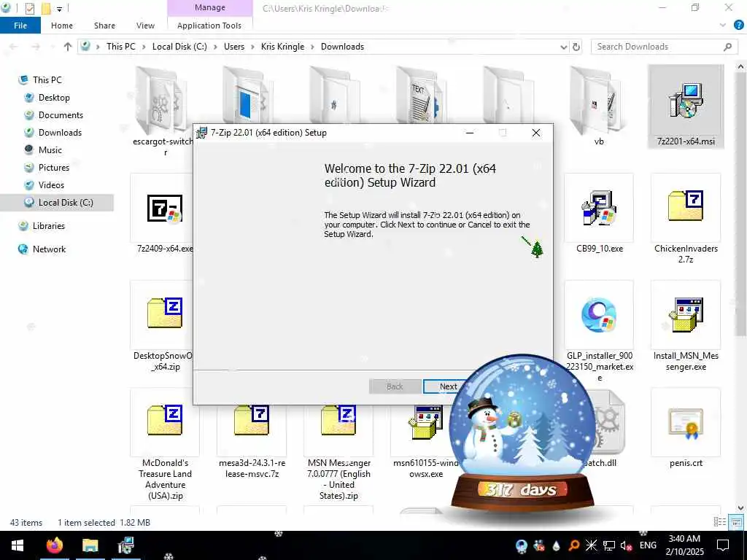Select the mesa3d-24.3.1 release 7z archive
Viewport: 747px width, 560px height.
[x=252, y=420]
